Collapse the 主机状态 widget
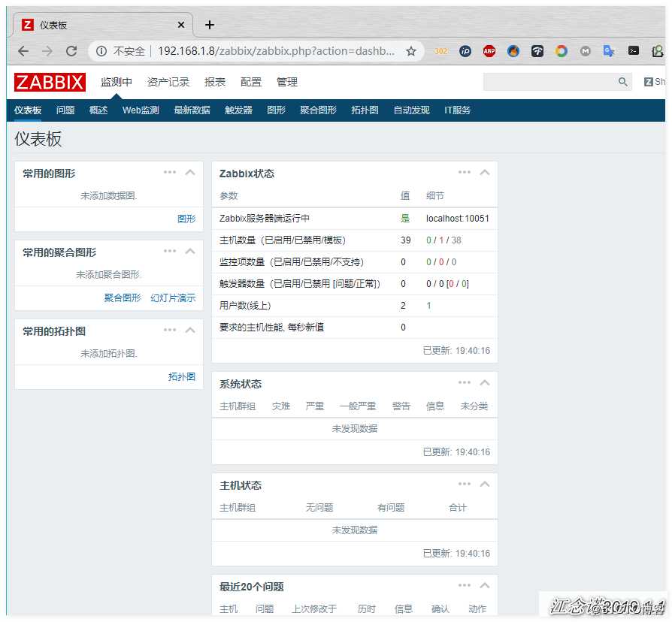This screenshot has width=672, height=622. coord(485,484)
